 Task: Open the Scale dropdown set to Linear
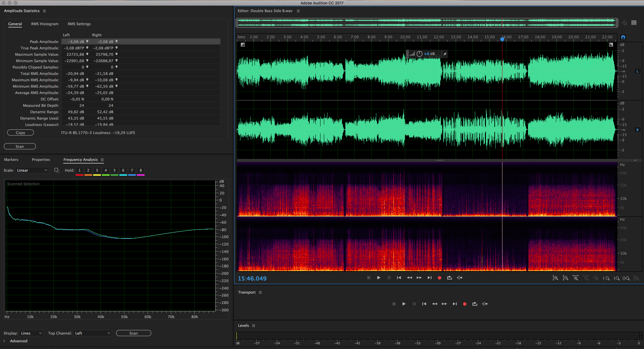[x=32, y=171]
